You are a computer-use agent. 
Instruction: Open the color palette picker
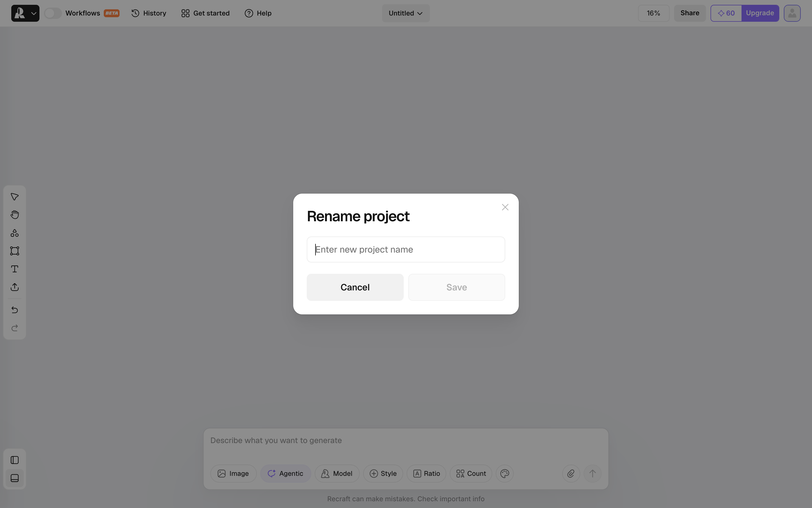tap(505, 473)
